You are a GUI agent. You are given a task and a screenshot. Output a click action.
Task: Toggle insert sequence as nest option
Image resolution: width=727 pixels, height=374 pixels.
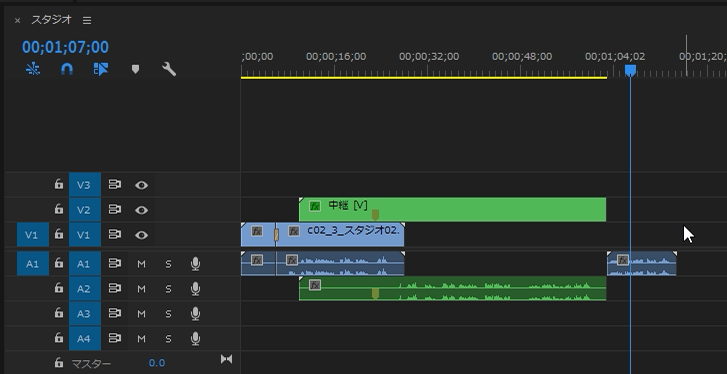click(x=33, y=70)
